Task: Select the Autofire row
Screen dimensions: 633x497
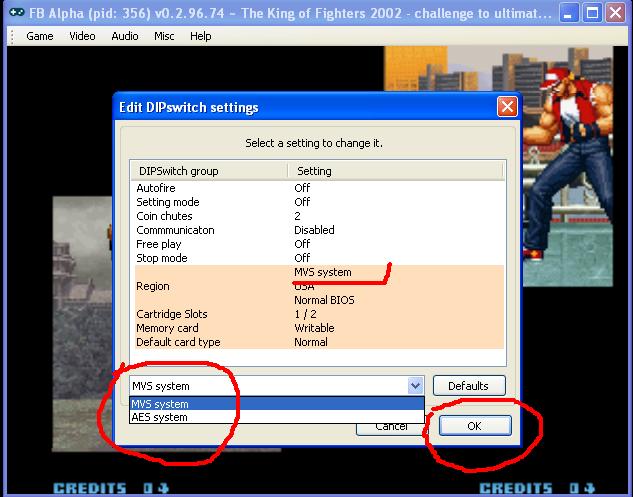Action: coord(319,188)
